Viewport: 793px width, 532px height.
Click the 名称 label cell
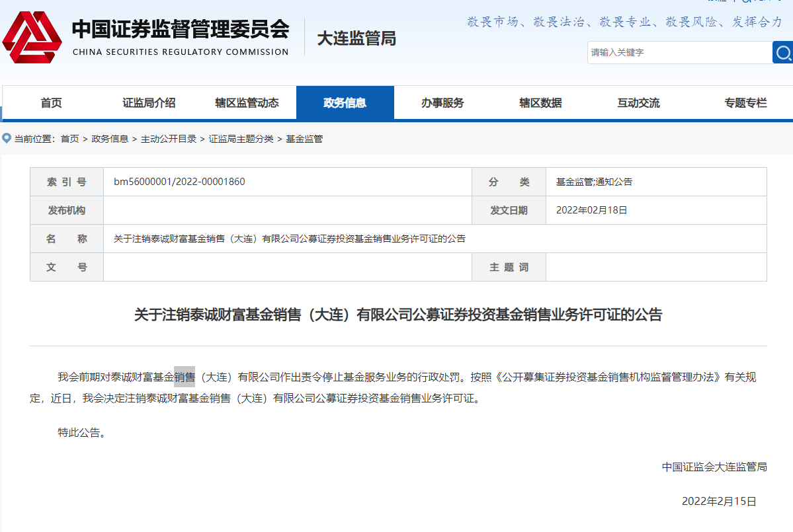67,239
